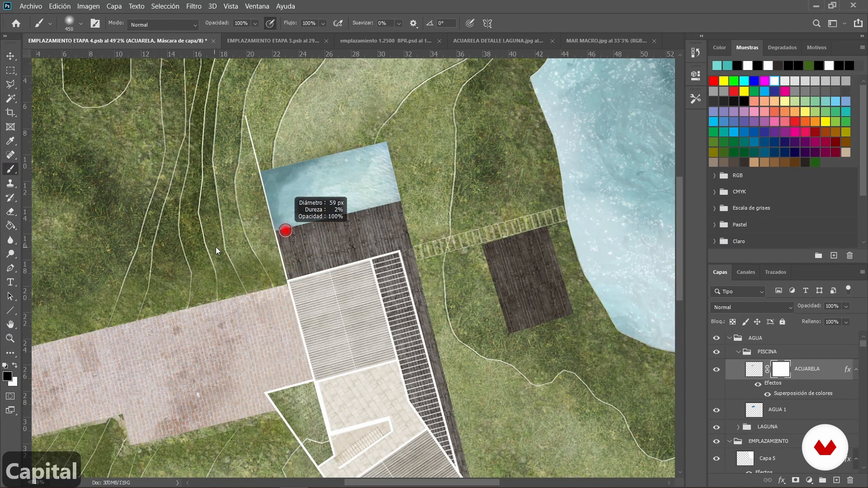Select the ACUARELA layer mask thumbnail

coord(781,369)
